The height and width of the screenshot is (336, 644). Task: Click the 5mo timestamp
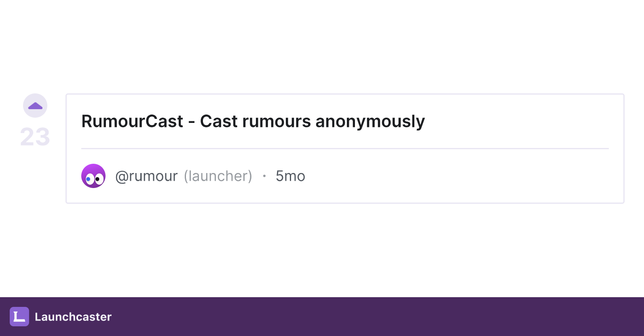[x=290, y=176]
